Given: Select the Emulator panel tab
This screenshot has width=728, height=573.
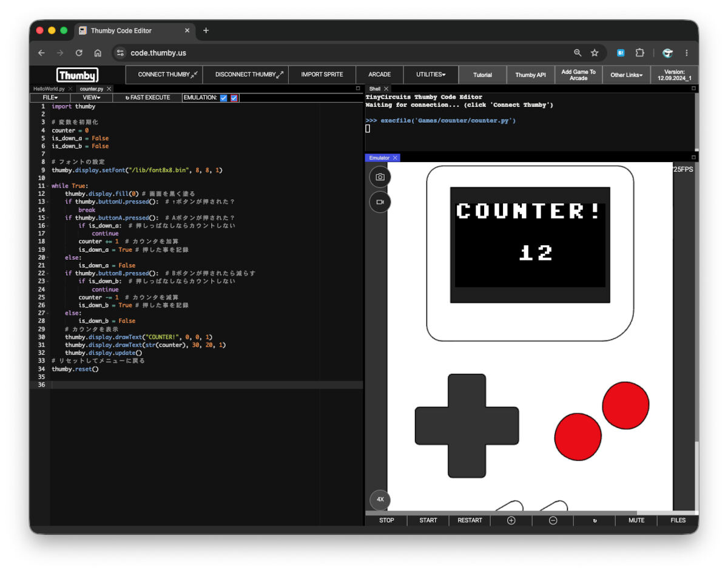Looking at the screenshot, I should (379, 158).
